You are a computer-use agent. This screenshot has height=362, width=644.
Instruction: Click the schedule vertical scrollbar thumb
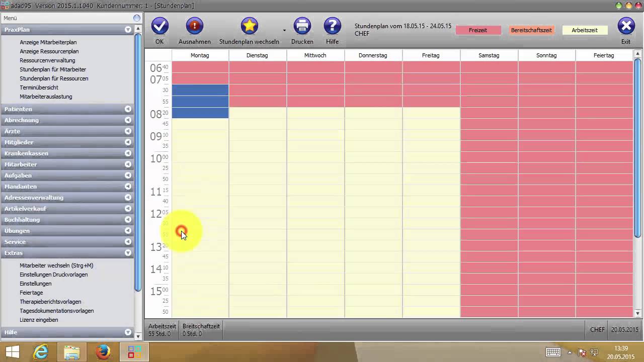coord(637,146)
